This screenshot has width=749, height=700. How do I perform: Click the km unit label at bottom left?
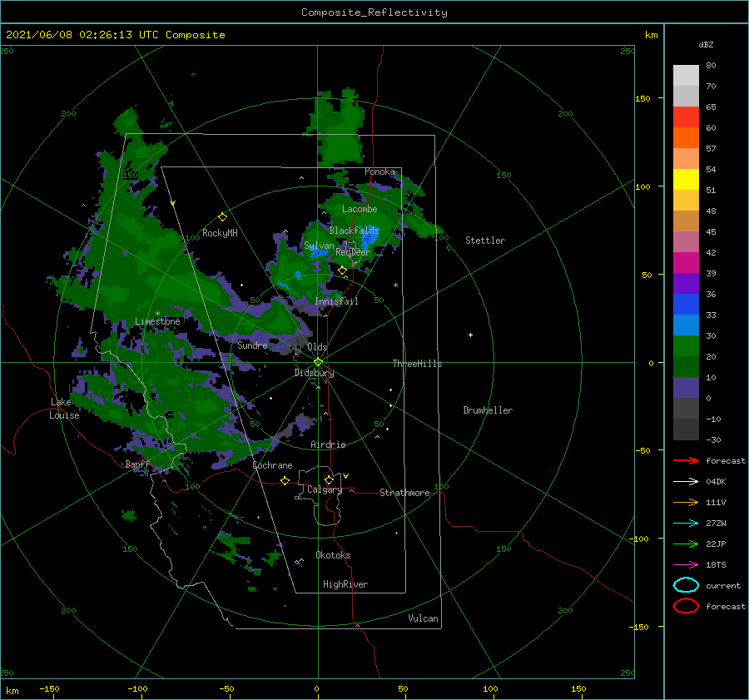tap(12, 691)
